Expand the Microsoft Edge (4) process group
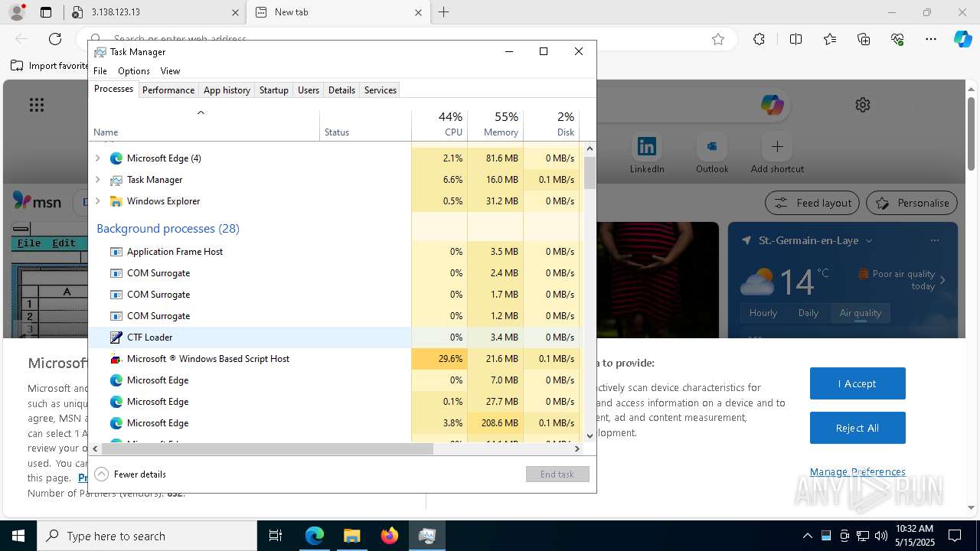Screen dimensions: 980x551 click(x=97, y=158)
